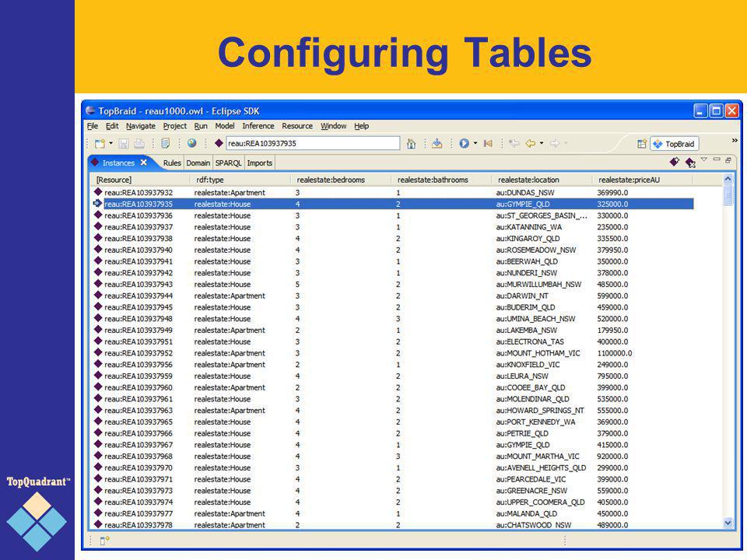Viewport: 747px width, 560px height.
Task: Switch to the Domain tab
Action: point(198,163)
